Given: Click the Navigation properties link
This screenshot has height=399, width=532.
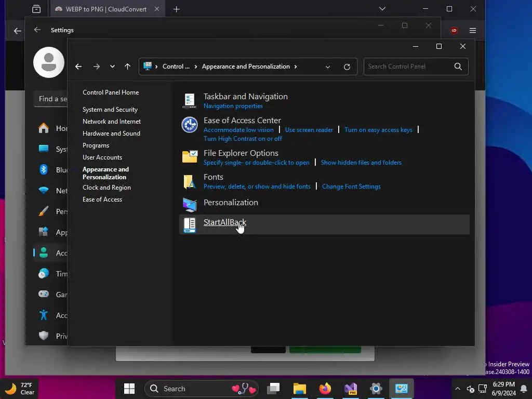Looking at the screenshot, I should click(233, 106).
